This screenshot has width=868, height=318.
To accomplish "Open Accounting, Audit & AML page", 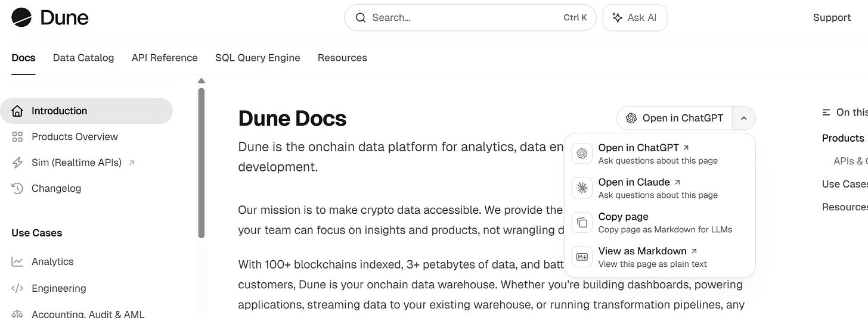I will pyautogui.click(x=88, y=314).
